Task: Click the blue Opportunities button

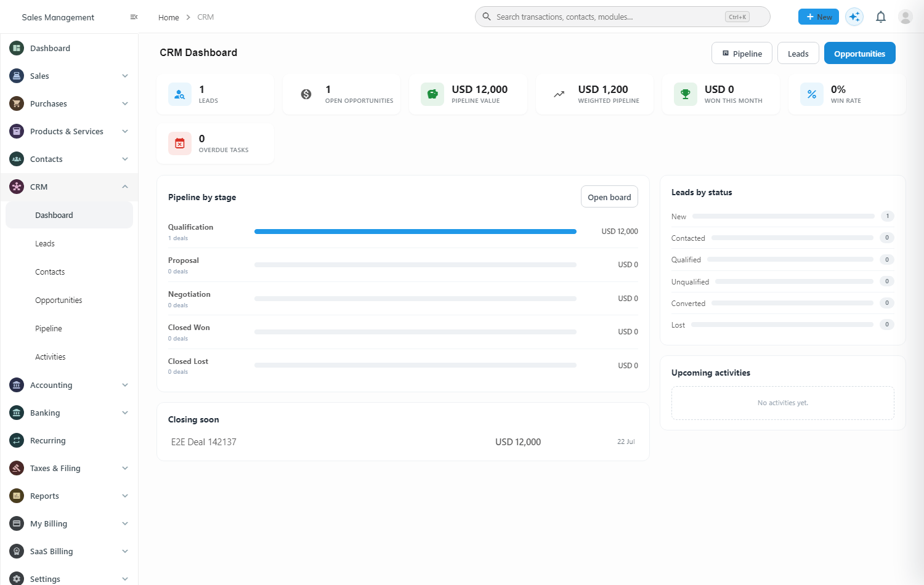Action: pyautogui.click(x=859, y=53)
